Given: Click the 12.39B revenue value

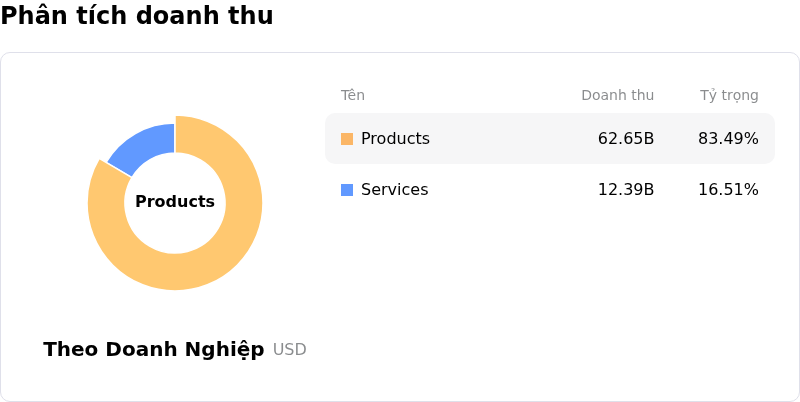Looking at the screenshot, I should 626,190.
